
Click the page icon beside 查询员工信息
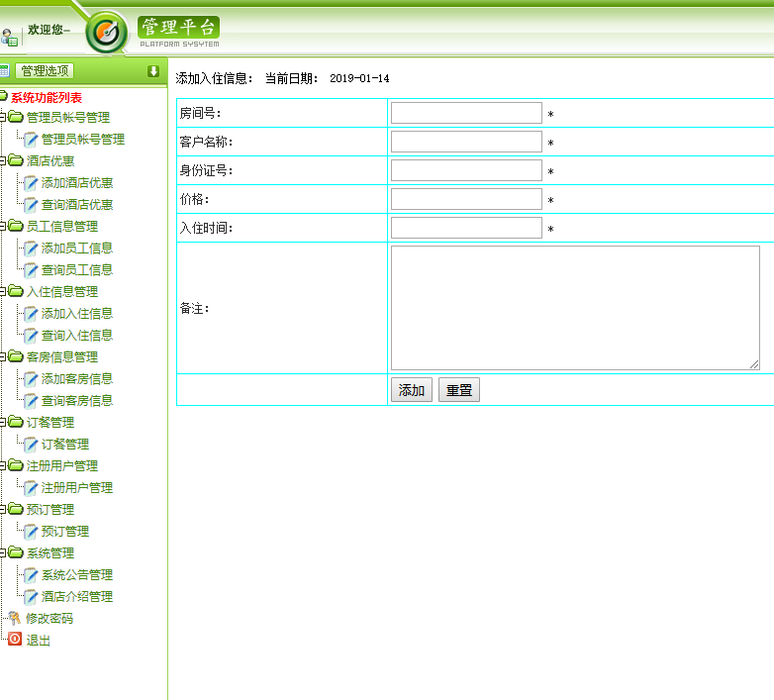click(x=31, y=270)
